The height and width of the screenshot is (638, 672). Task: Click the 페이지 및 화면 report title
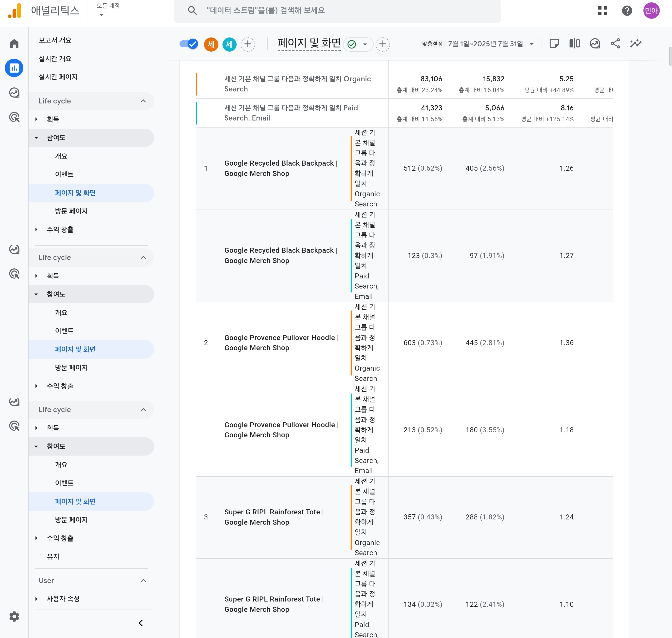[309, 43]
